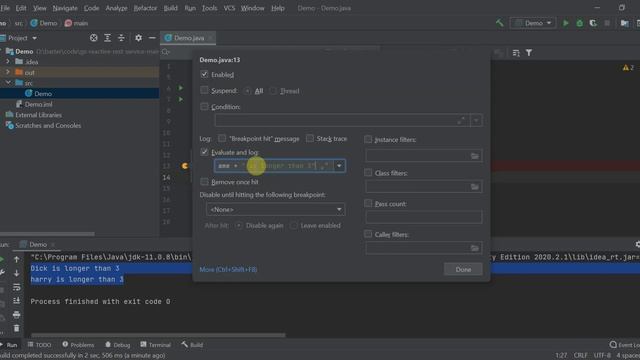This screenshot has height=360, width=640.
Task: Open the Demo run configuration dropdown
Action: (533, 23)
